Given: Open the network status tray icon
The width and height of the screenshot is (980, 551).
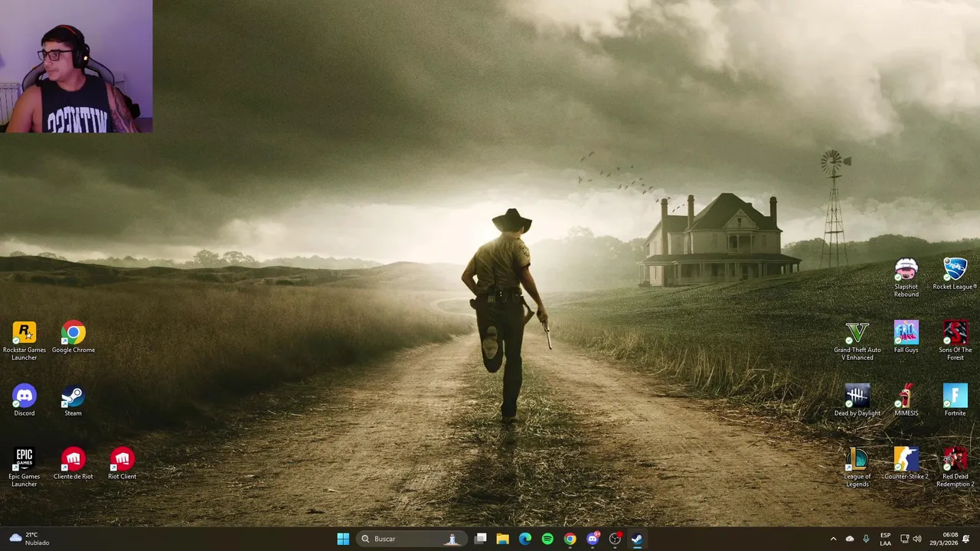Looking at the screenshot, I should pos(904,539).
